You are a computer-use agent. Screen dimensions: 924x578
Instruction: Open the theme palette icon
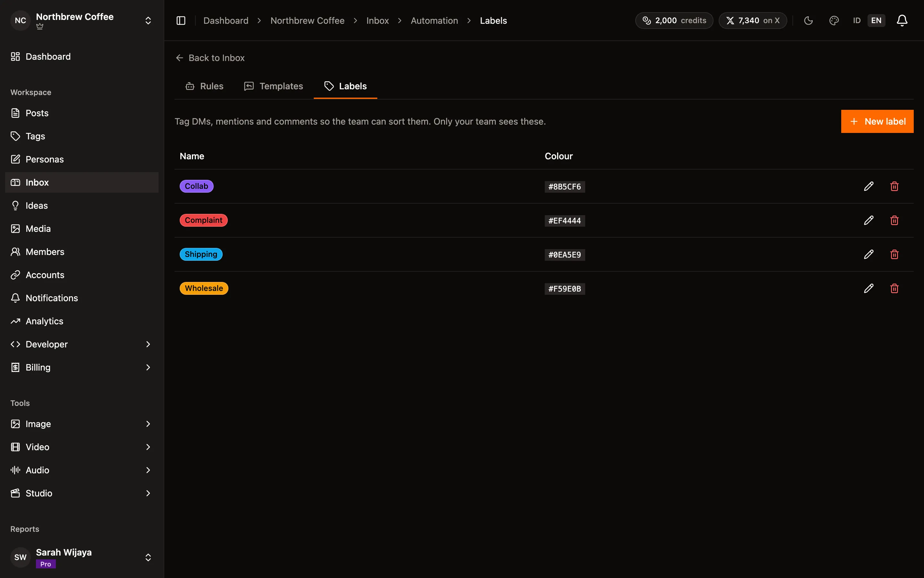pos(834,21)
